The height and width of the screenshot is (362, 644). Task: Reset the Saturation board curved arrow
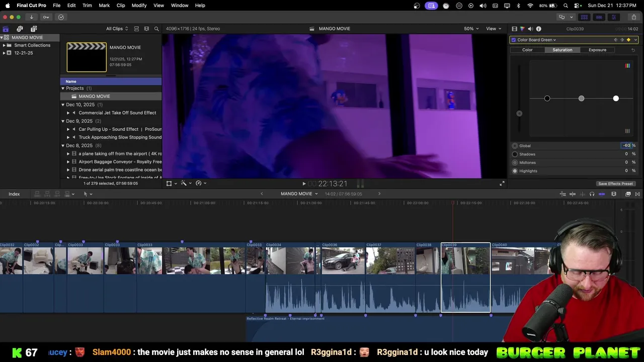(633, 50)
